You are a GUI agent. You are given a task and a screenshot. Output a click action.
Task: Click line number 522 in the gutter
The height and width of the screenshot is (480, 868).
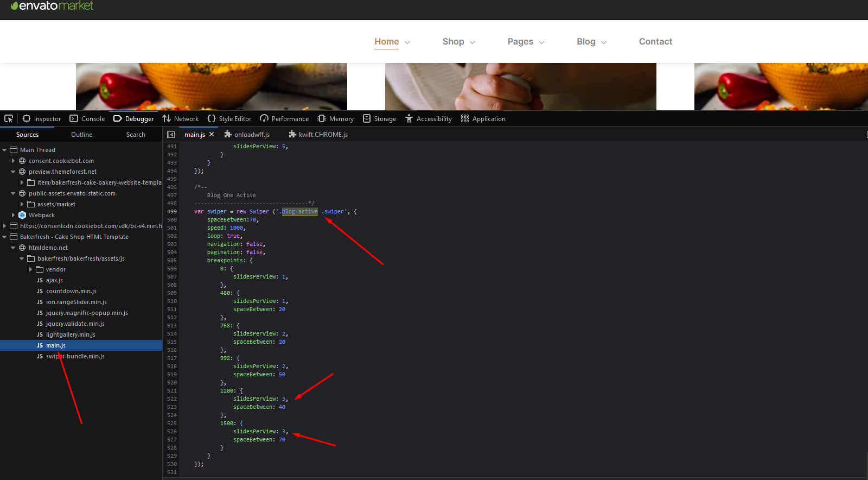172,399
